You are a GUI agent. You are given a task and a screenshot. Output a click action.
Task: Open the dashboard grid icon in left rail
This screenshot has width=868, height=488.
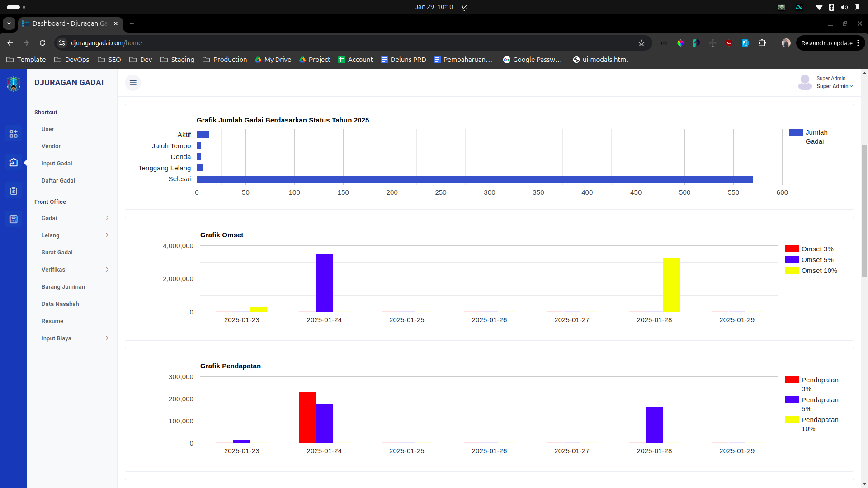click(14, 134)
